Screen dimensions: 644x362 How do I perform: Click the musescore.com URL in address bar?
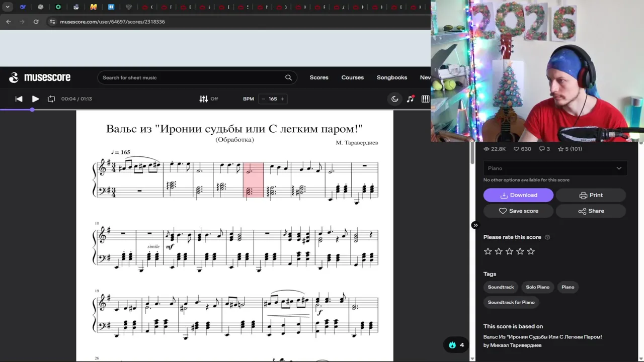(112, 22)
